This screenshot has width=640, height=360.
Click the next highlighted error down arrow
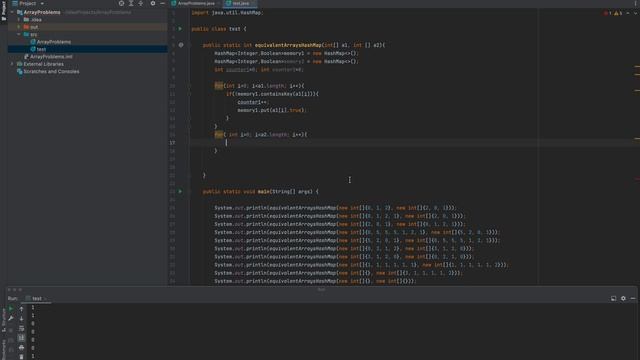635,13
